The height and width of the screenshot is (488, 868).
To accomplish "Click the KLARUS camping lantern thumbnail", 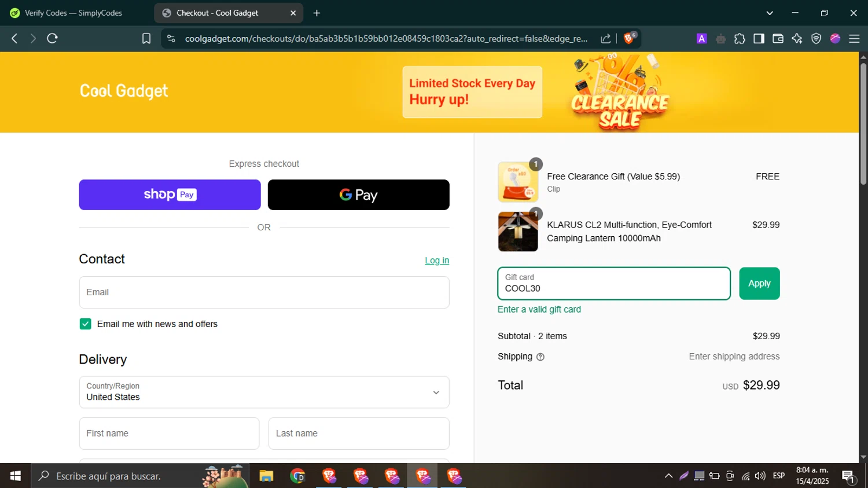I will click(x=518, y=232).
